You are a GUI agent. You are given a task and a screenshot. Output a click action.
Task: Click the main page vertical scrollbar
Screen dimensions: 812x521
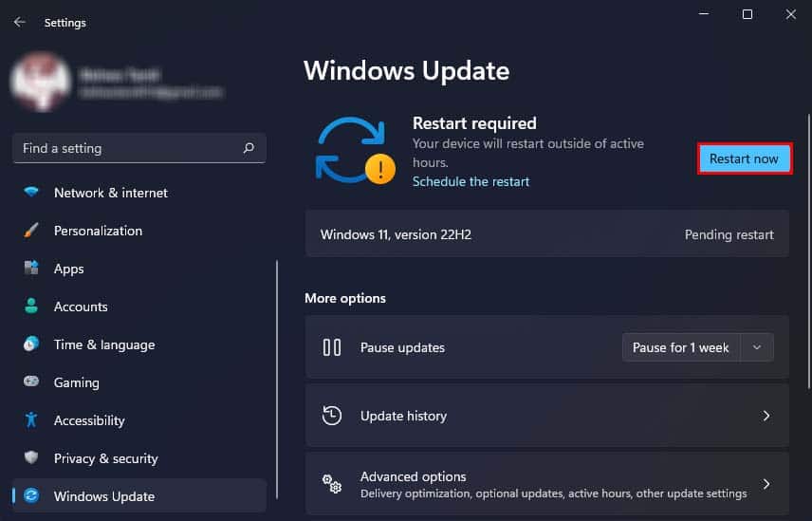click(x=809, y=251)
